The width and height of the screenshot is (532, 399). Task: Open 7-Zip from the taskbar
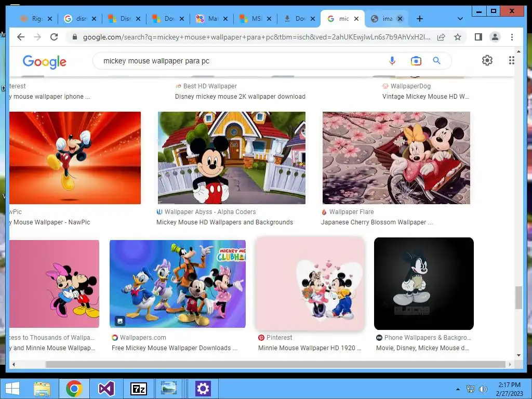point(139,389)
